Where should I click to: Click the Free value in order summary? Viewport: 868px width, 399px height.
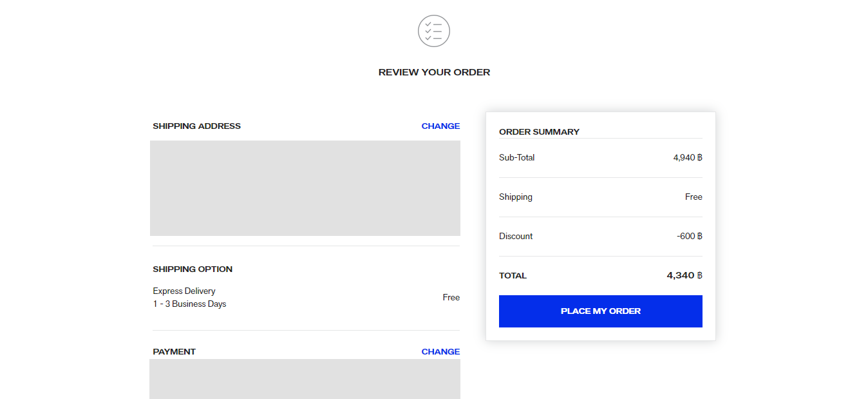click(693, 197)
